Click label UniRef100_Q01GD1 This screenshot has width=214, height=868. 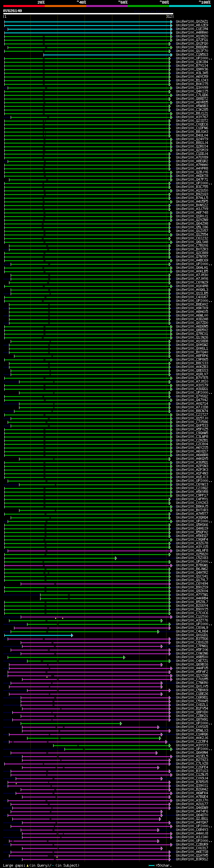pos(192,635)
